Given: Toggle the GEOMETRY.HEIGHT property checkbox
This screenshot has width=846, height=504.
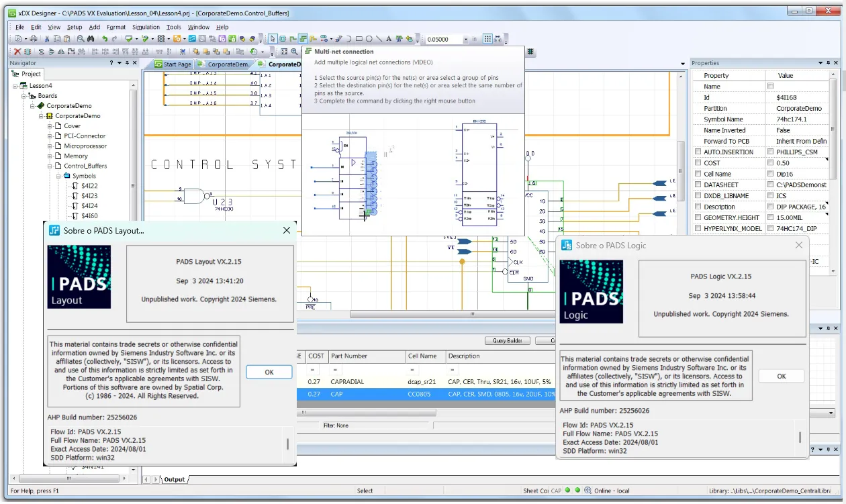Looking at the screenshot, I should pos(698,217).
